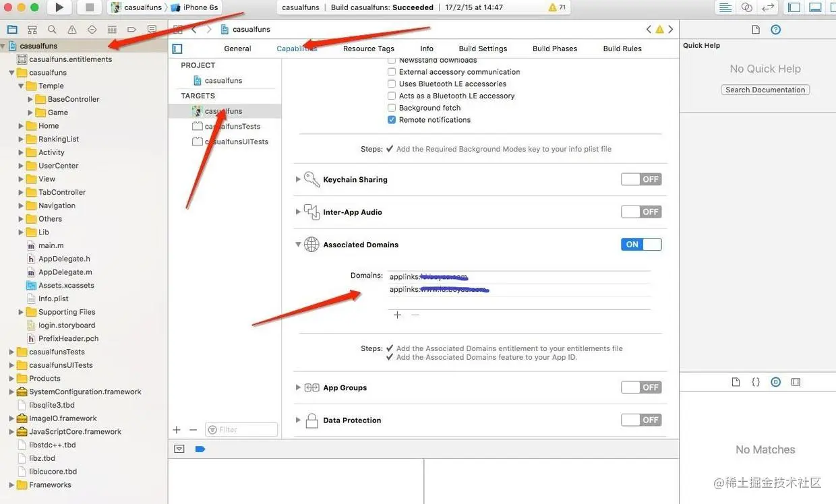Expand the App Groups section
The width and height of the screenshot is (836, 504).
[x=298, y=387]
